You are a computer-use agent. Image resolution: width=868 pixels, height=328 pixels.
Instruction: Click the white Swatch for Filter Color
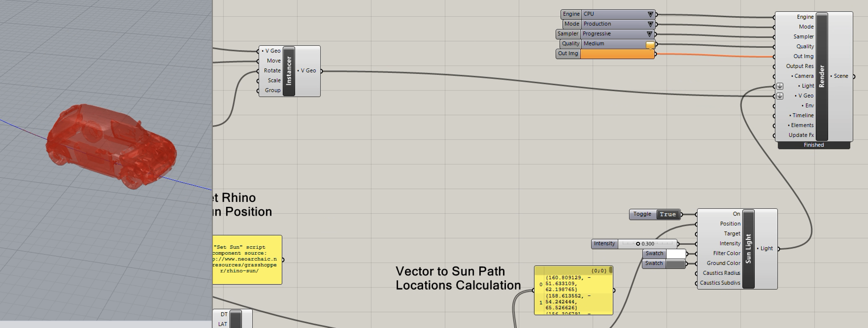tap(676, 254)
